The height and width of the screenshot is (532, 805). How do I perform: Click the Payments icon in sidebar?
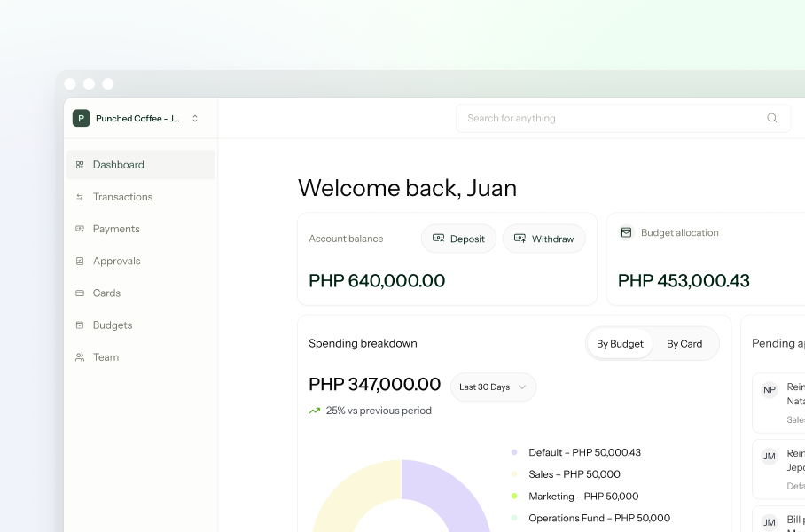tap(80, 229)
